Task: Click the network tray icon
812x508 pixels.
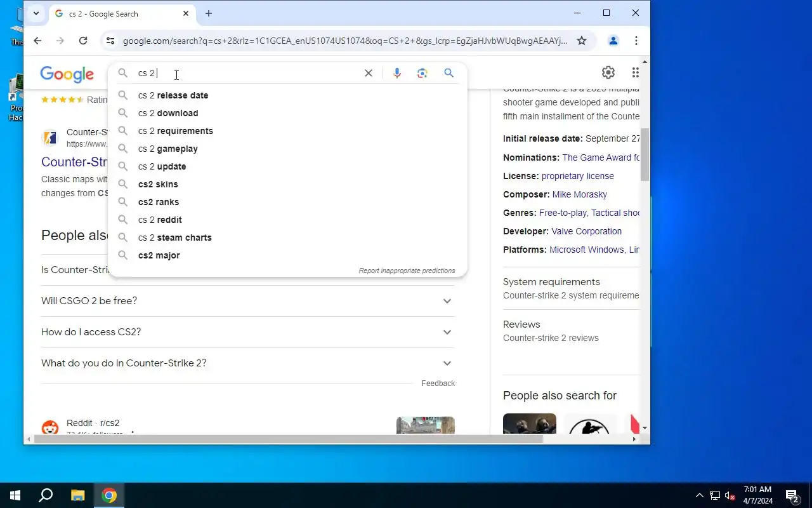Action: 715,496
